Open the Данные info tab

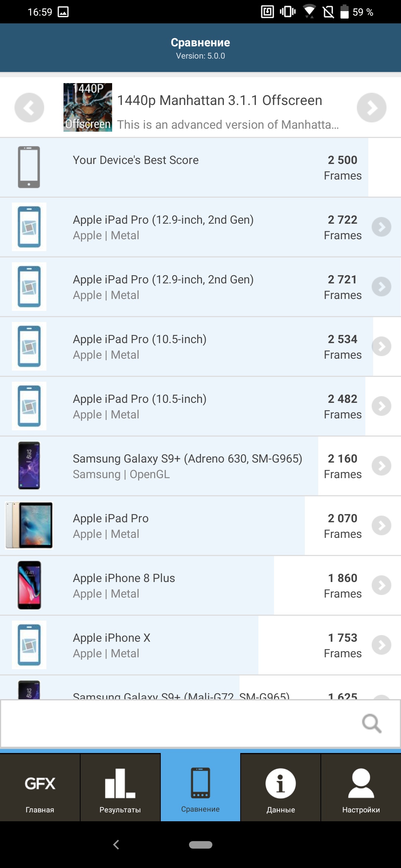click(x=281, y=788)
